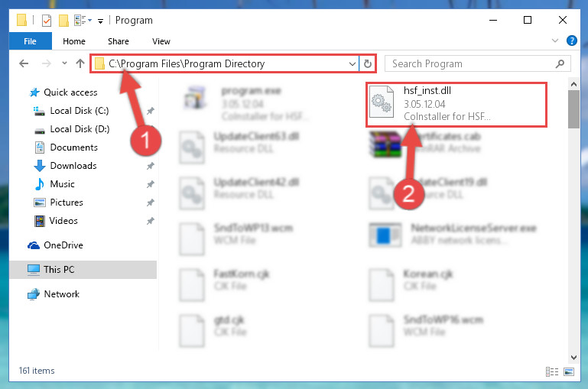
Task: Click the Back navigation arrow
Action: point(24,63)
